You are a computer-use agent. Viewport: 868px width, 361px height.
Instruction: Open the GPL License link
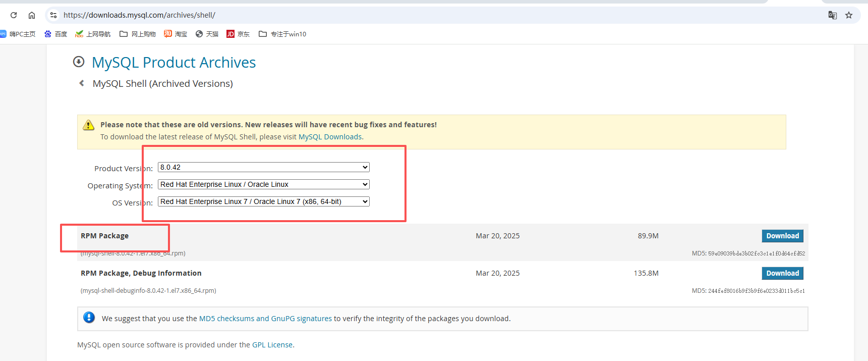272,345
